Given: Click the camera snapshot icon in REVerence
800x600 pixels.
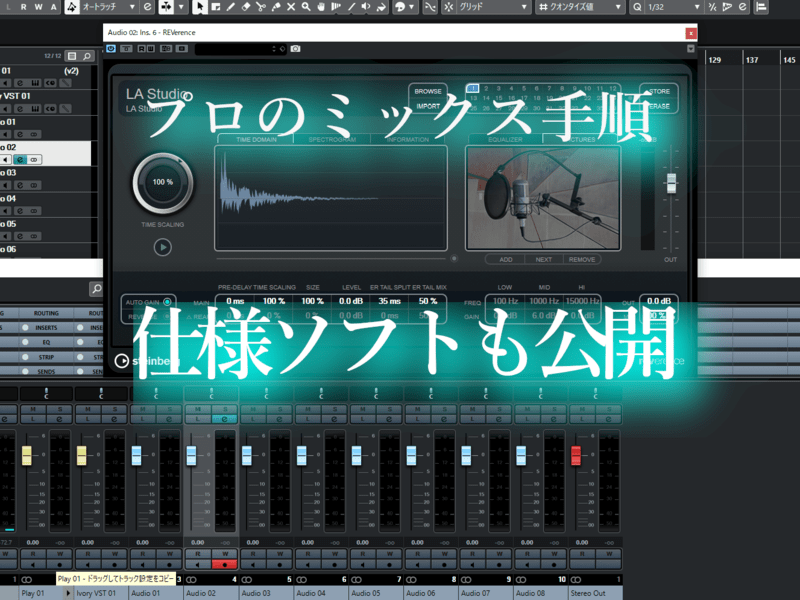Looking at the screenshot, I should click(295, 48).
